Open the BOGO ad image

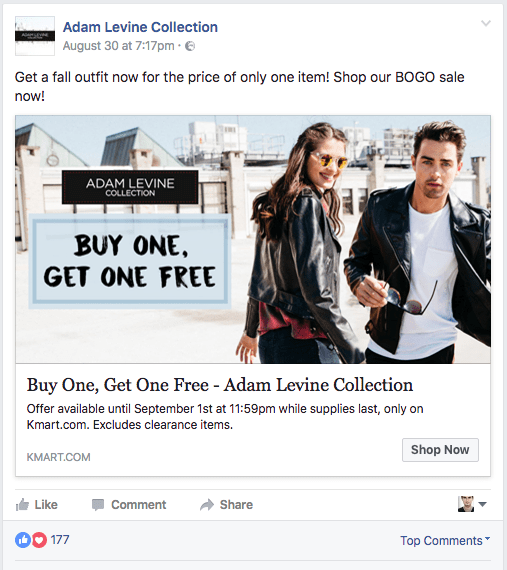pyautogui.click(x=253, y=239)
